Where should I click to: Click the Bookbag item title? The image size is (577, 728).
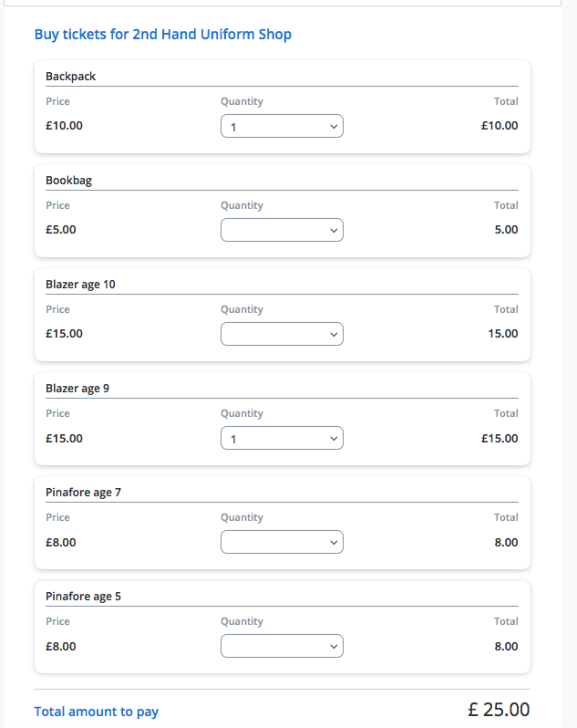[69, 181]
